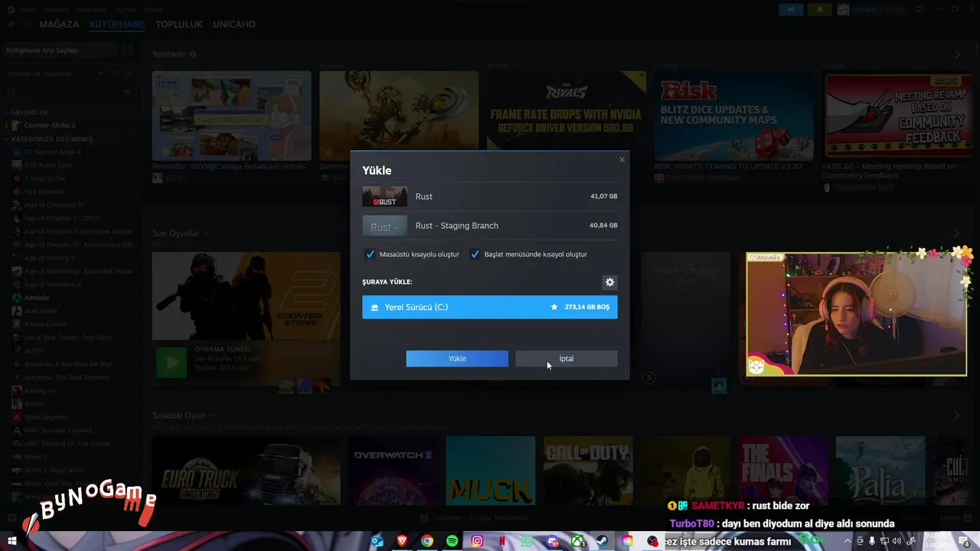Open Instagram from taskbar
This screenshot has height=551, width=980.
477,541
